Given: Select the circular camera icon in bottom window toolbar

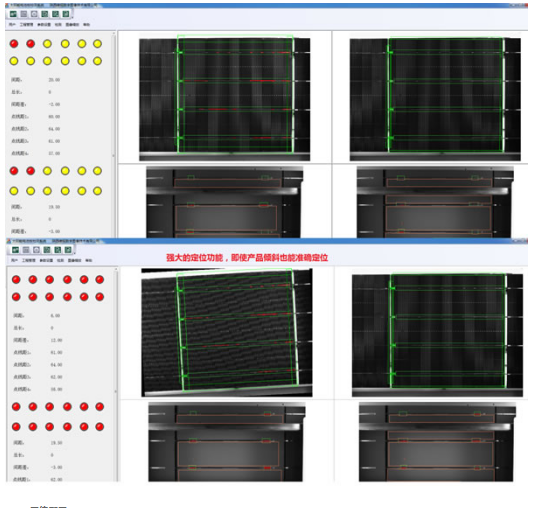Looking at the screenshot, I should click(36, 250).
